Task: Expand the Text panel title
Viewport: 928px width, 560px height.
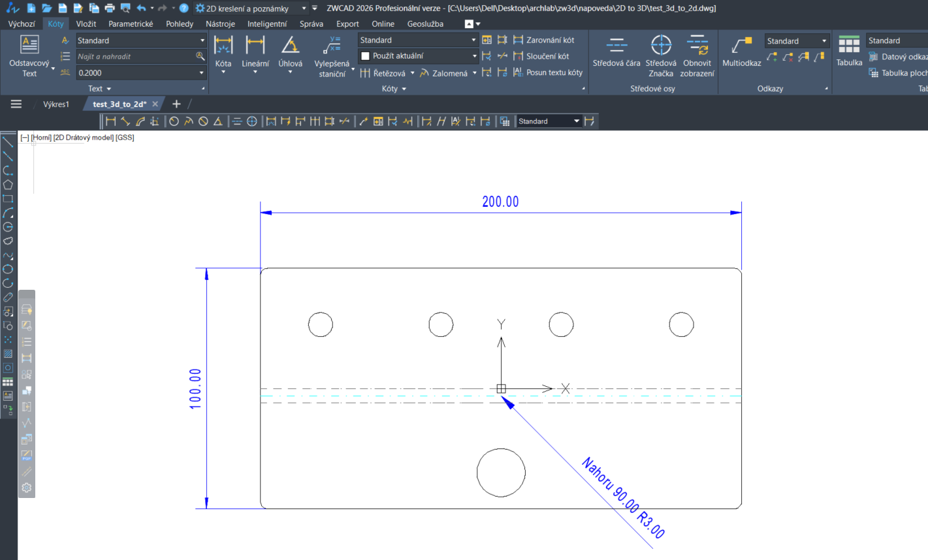Action: click(x=99, y=89)
